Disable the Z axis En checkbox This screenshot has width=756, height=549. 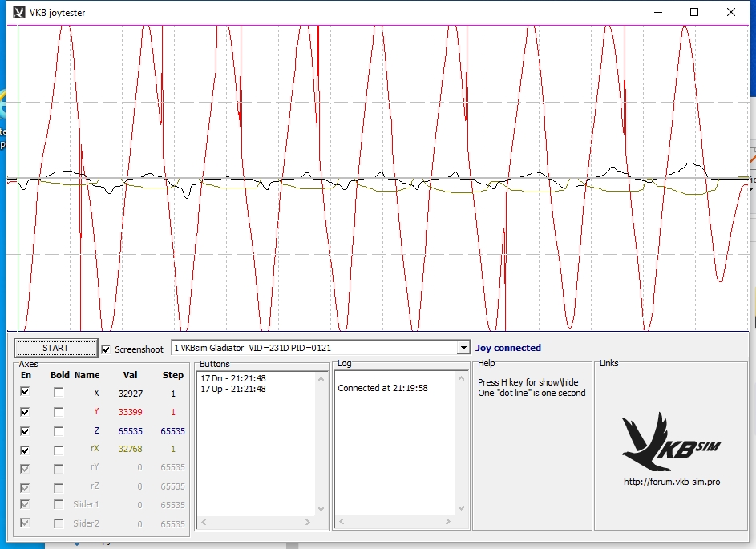click(25, 431)
